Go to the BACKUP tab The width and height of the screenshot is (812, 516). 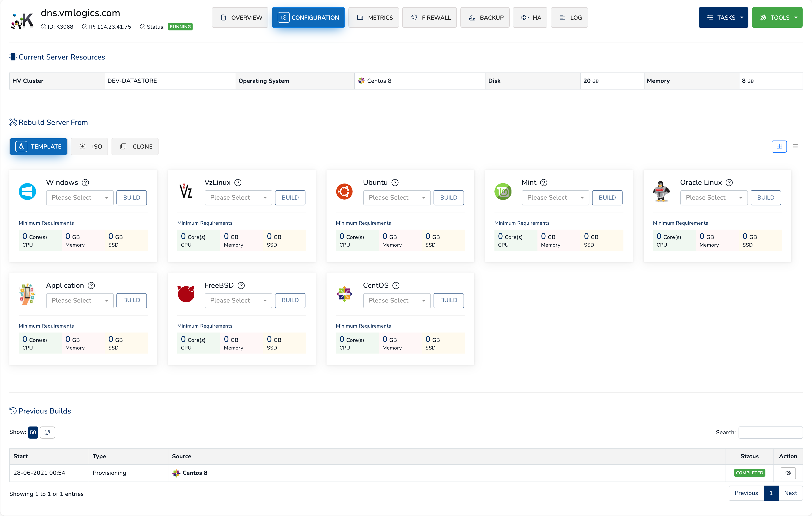[x=485, y=17]
